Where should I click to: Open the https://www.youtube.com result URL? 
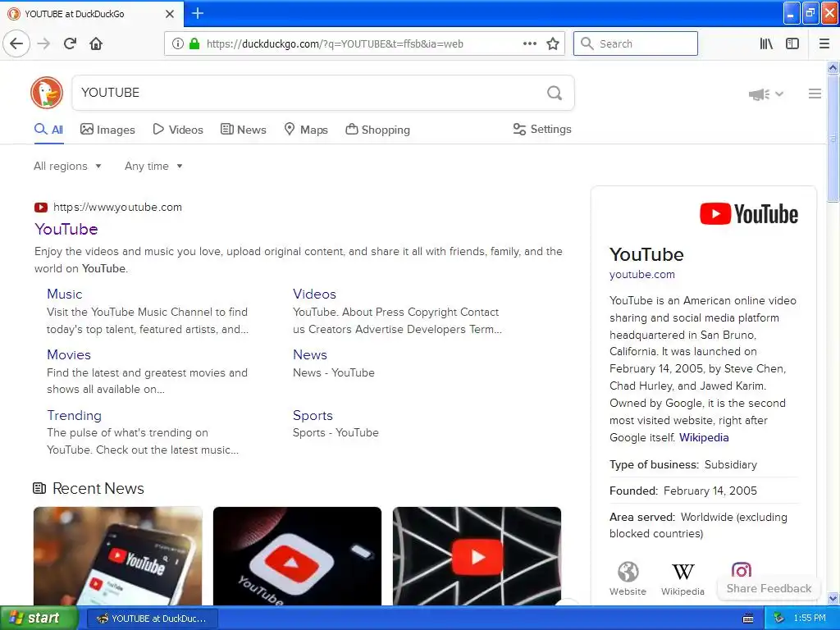point(117,208)
